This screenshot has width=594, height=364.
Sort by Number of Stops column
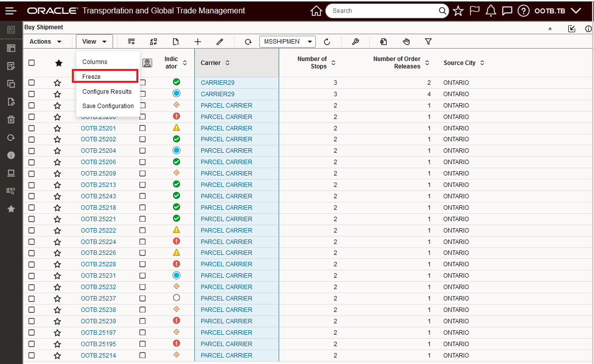(333, 63)
